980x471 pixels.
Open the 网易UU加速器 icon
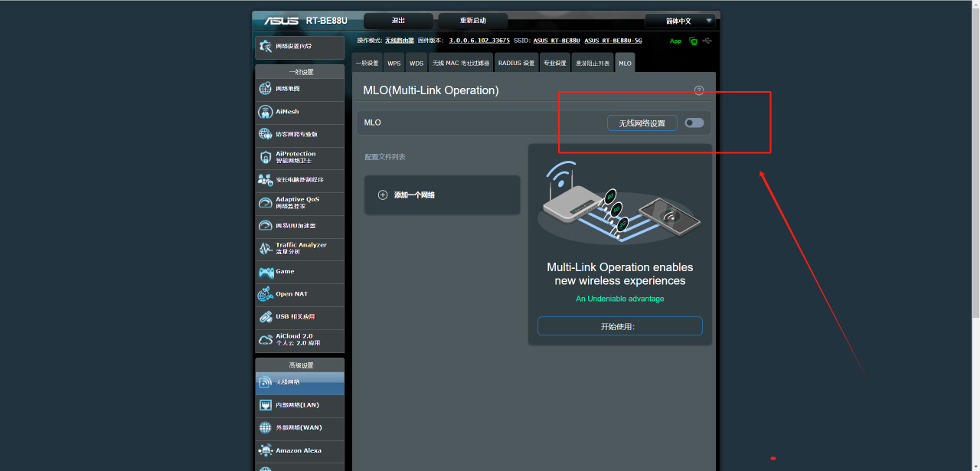[266, 226]
